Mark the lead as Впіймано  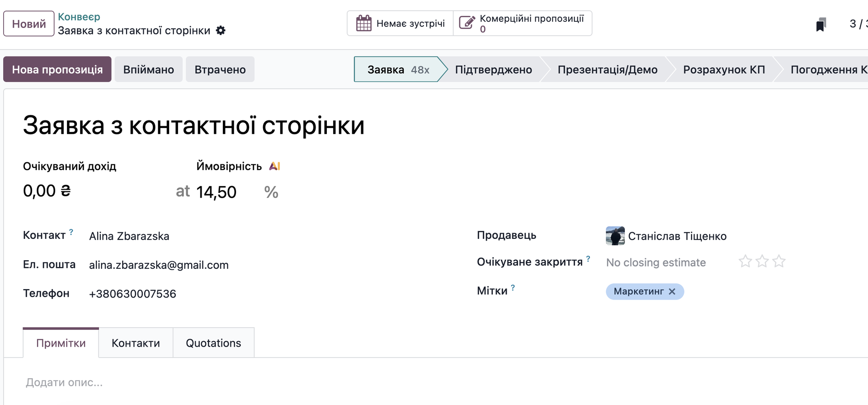(148, 69)
